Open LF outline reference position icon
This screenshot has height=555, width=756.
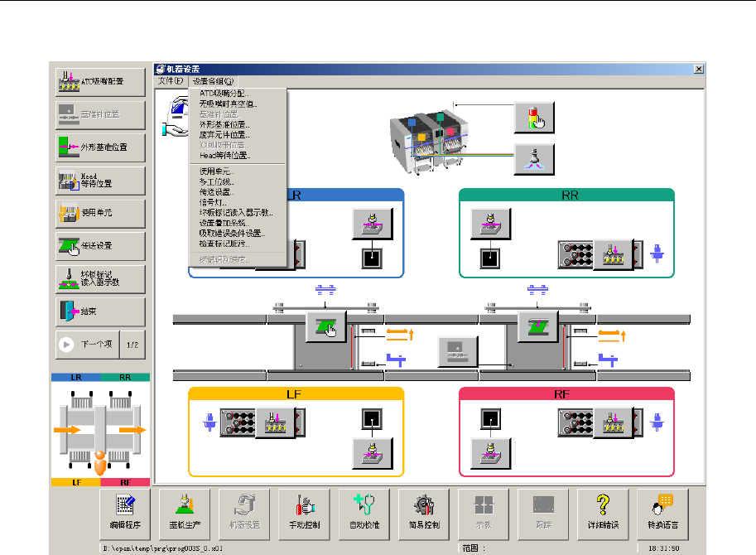pos(373,453)
